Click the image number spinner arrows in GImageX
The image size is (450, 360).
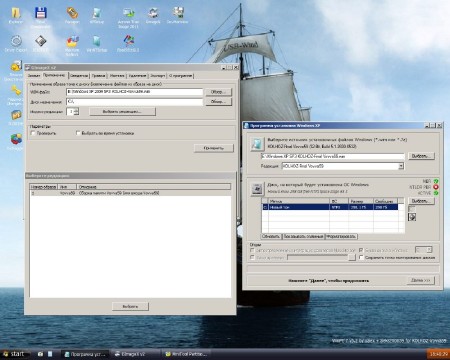[x=76, y=112]
